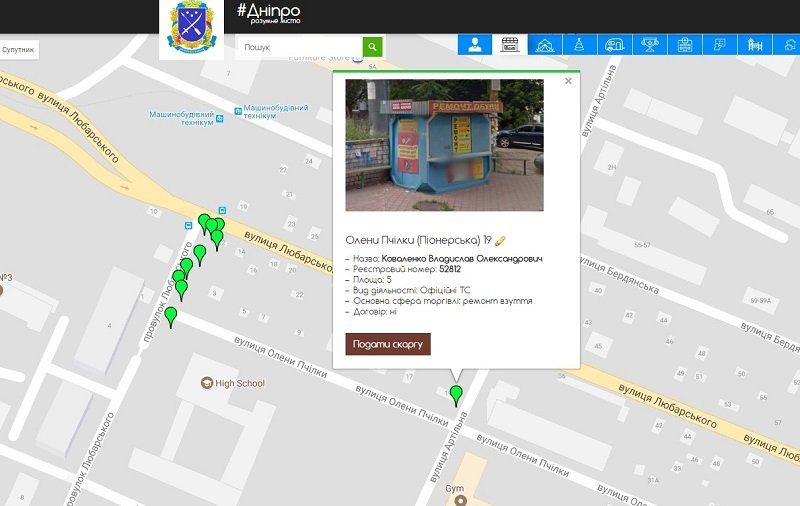The width and height of the screenshot is (800, 506).
Task: Select the tent category icon
Action: [545, 45]
